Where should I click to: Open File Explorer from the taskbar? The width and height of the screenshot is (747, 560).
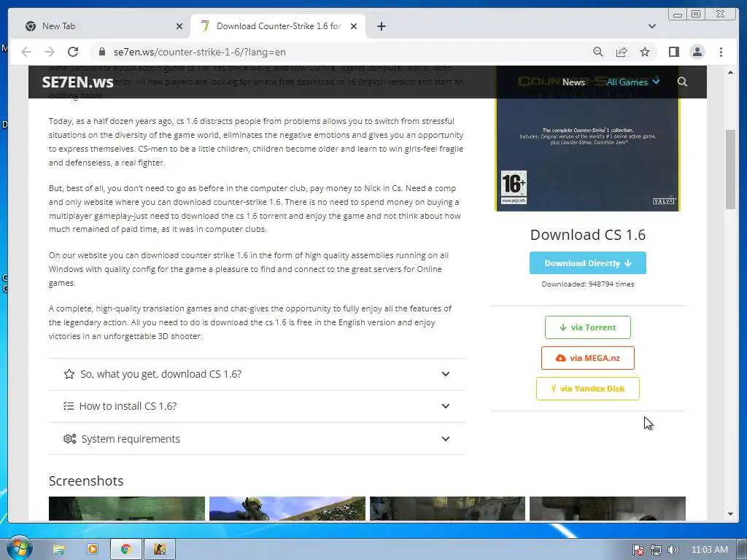(58, 550)
